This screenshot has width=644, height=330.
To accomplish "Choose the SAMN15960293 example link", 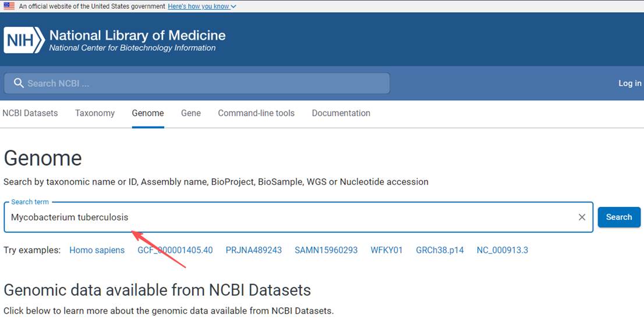I will click(x=326, y=250).
